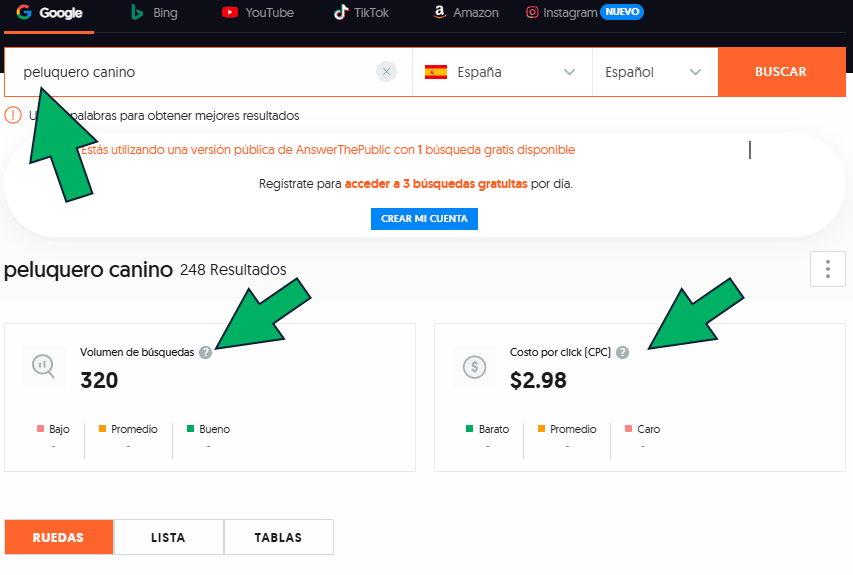This screenshot has width=853, height=575.
Task: Switch to the Bing tab
Action: (x=153, y=13)
